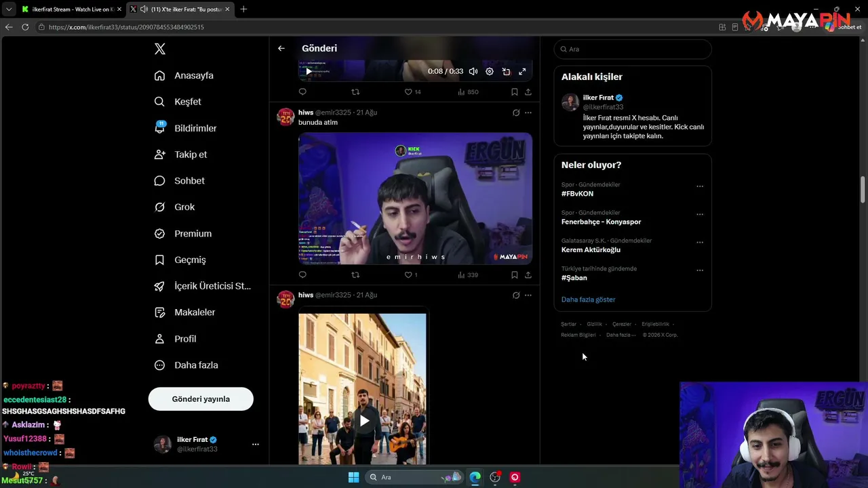
Task: Click the x.com address bar
Action: pos(373,27)
